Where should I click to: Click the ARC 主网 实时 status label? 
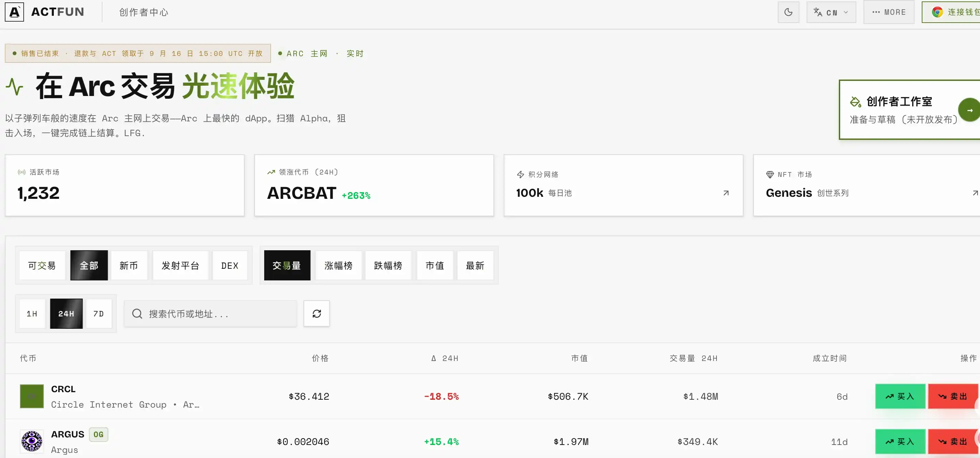pos(321,53)
